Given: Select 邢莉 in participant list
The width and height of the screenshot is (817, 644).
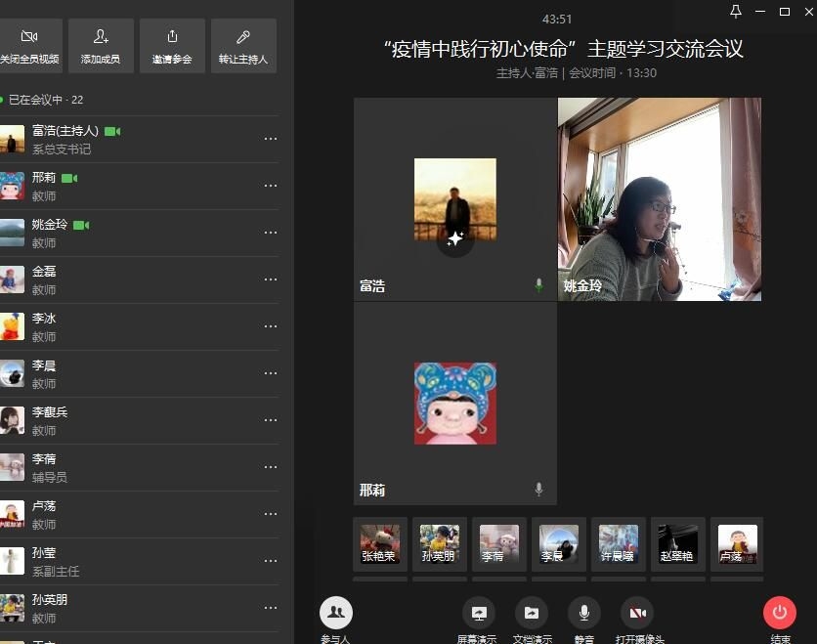Looking at the screenshot, I should click(x=139, y=186).
